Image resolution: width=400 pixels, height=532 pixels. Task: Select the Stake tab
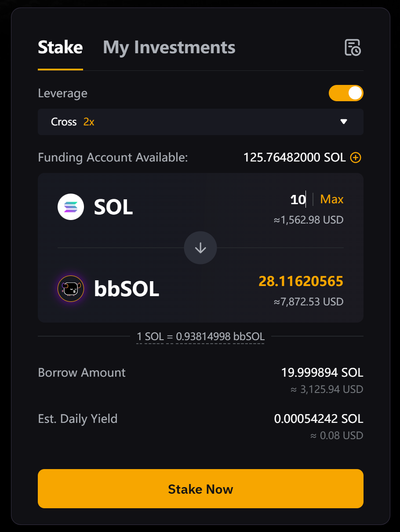point(60,48)
